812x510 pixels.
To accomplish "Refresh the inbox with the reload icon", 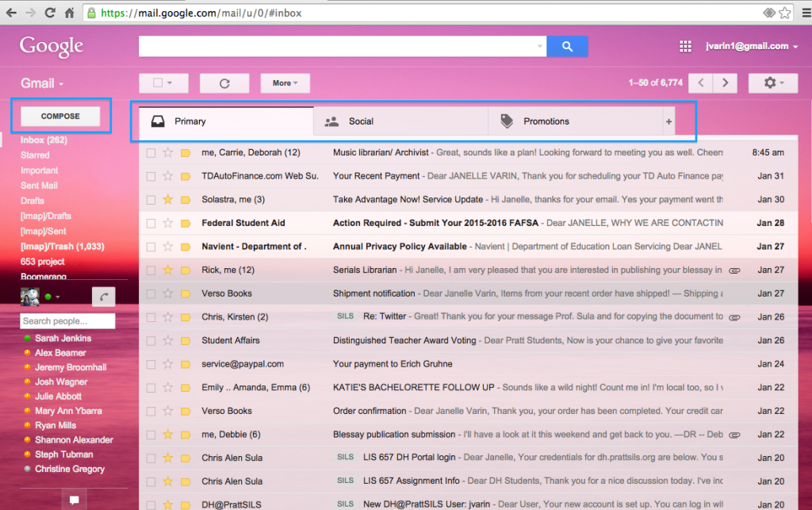I will (x=224, y=82).
